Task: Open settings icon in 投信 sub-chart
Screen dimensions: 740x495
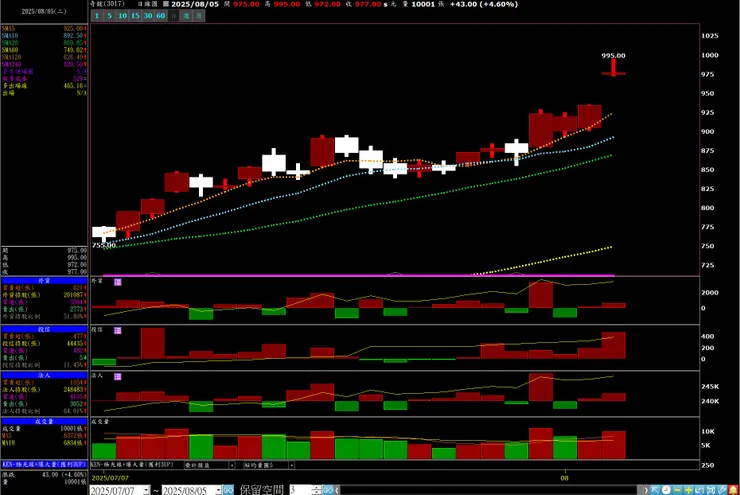Action: 118,330
